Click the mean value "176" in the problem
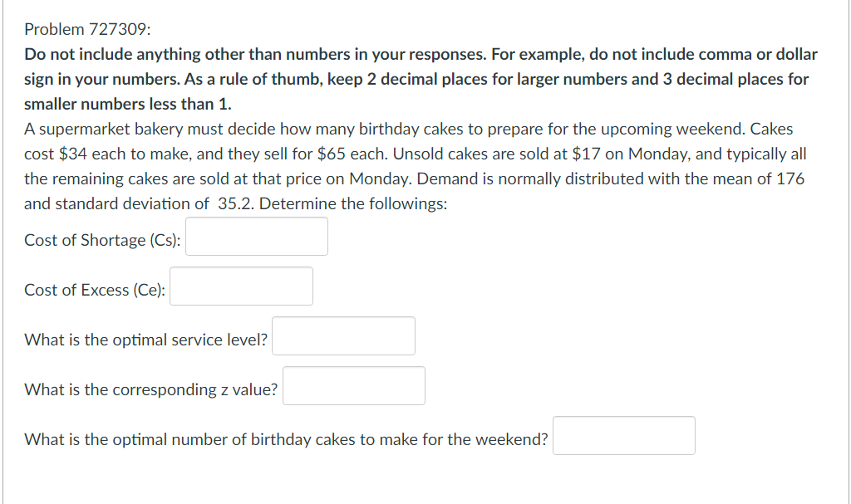The image size is (851, 504). (x=790, y=179)
